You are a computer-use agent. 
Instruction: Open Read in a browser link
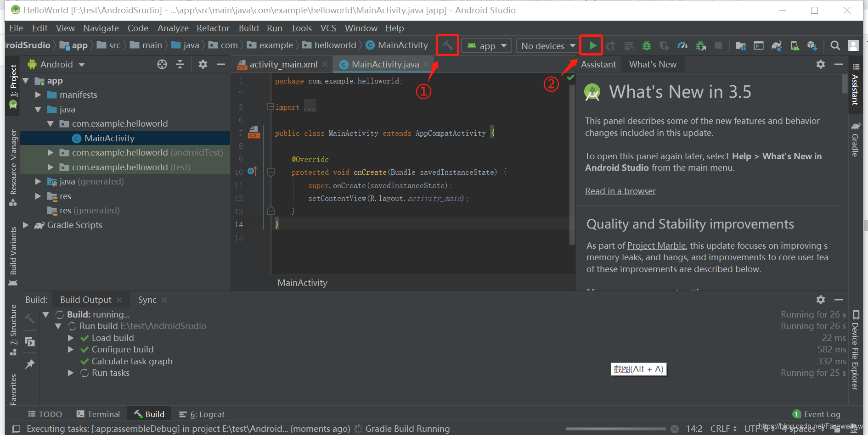coord(620,191)
